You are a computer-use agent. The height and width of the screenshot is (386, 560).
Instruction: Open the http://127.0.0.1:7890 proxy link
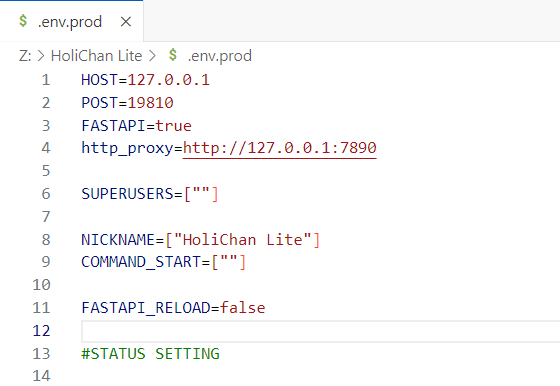pos(280,148)
